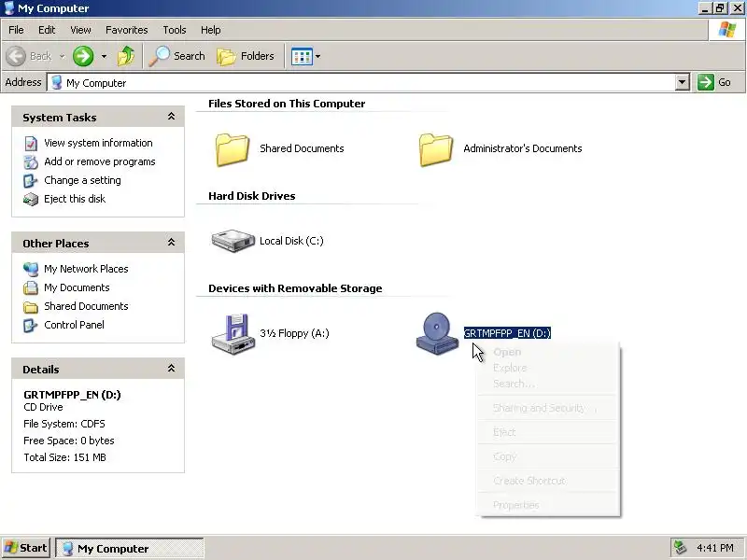Click View system information link
The height and width of the screenshot is (560, 747).
click(x=98, y=143)
